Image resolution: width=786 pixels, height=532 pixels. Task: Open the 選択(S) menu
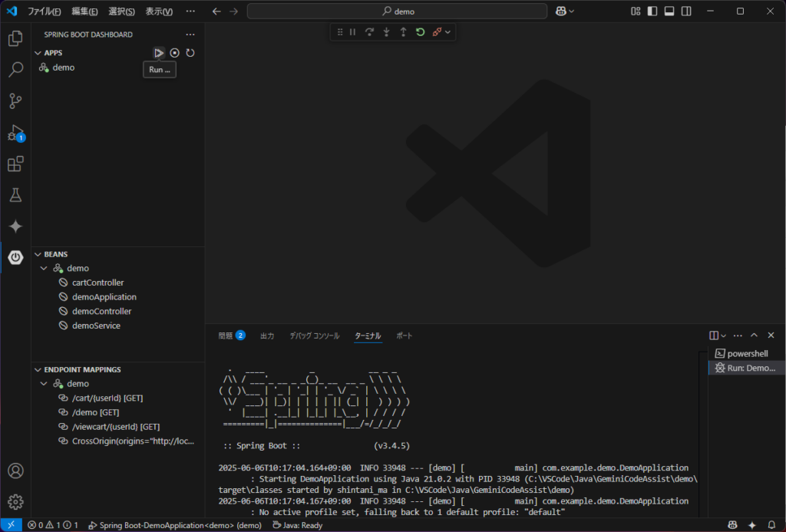click(x=122, y=11)
